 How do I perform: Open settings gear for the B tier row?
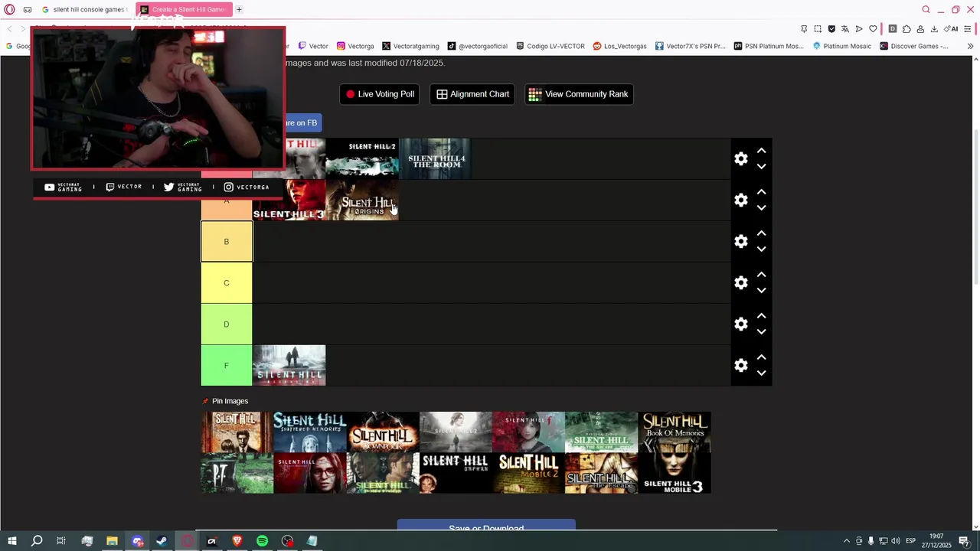click(740, 241)
